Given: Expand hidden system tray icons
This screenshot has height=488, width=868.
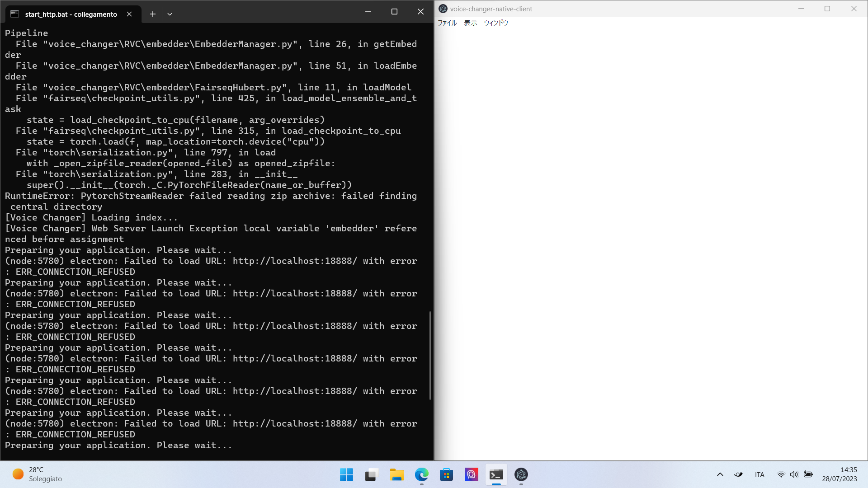Looking at the screenshot, I should pos(720,474).
